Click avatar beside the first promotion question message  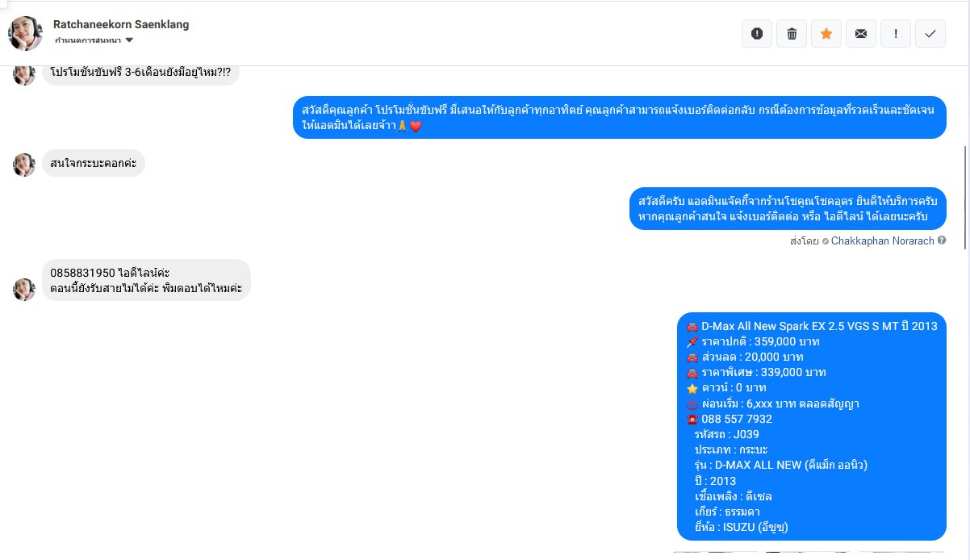[x=24, y=73]
